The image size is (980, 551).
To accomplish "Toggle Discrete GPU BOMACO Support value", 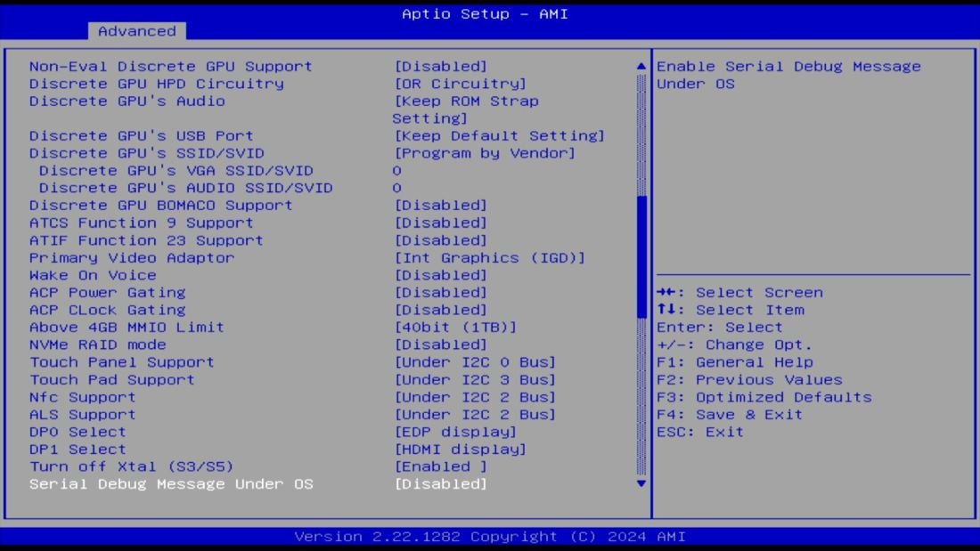I will [441, 206].
